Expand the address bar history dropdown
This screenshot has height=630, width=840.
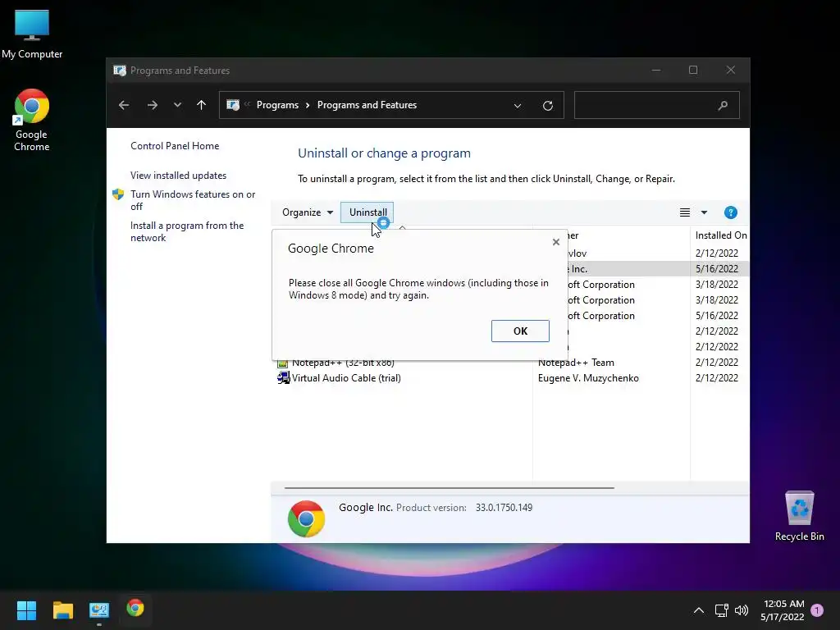(518, 106)
